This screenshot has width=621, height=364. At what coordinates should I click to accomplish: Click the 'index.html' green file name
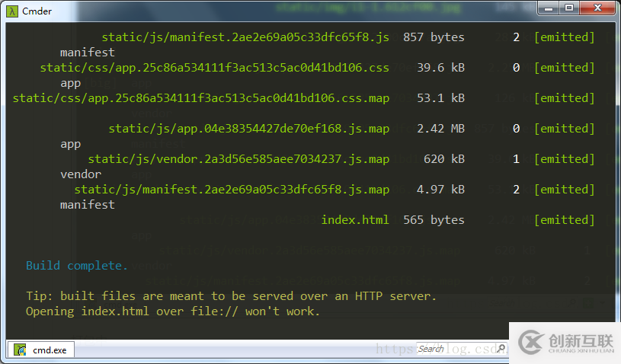click(355, 220)
